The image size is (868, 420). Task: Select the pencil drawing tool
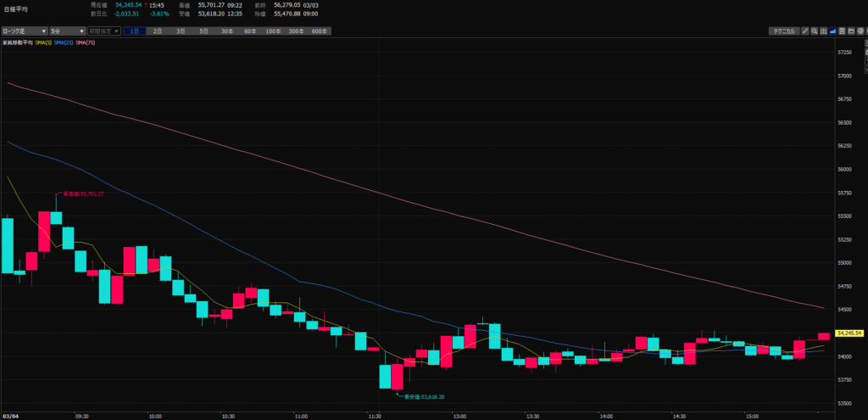(805, 31)
